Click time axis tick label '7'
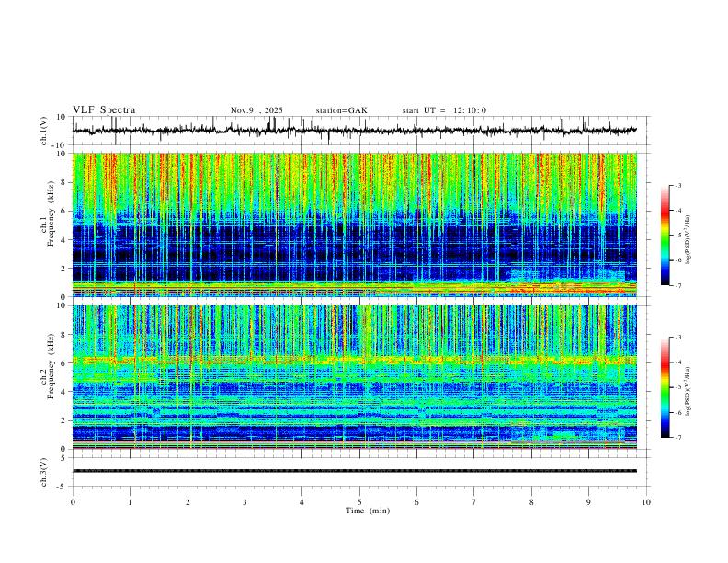Image resolution: width=728 pixels, height=563 pixels. (474, 502)
